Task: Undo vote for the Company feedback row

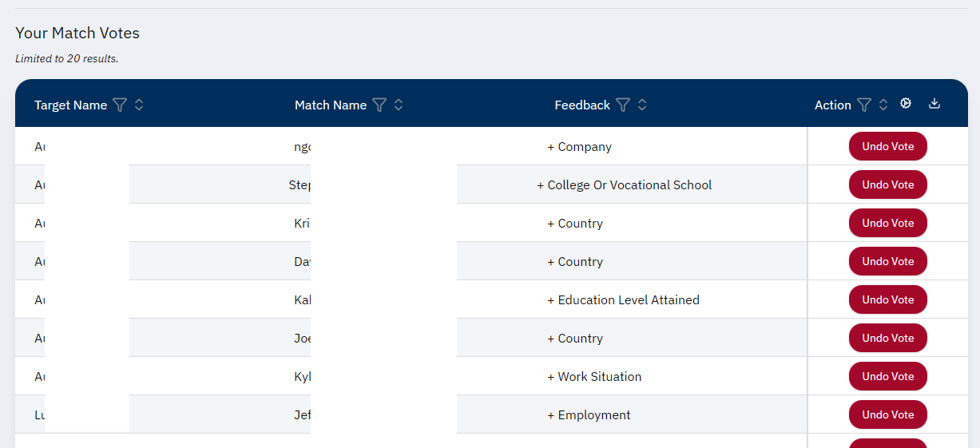Action: pyautogui.click(x=887, y=146)
